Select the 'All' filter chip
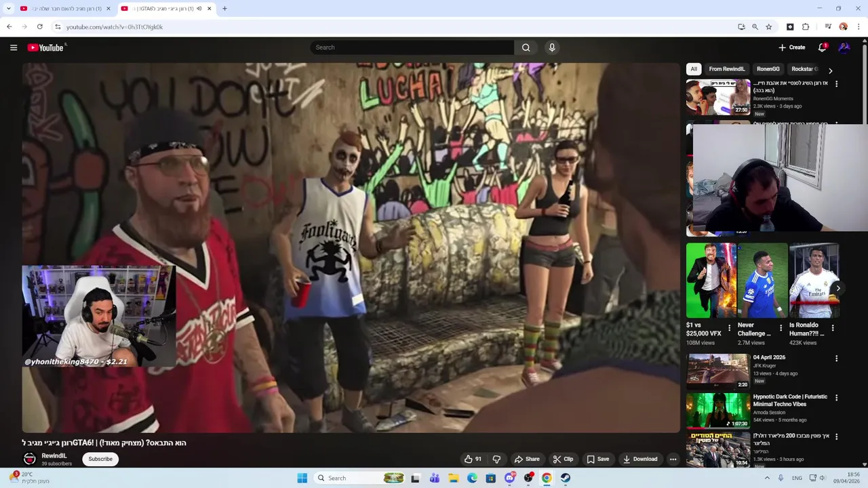Image resolution: width=868 pixels, height=488 pixels. (x=694, y=69)
